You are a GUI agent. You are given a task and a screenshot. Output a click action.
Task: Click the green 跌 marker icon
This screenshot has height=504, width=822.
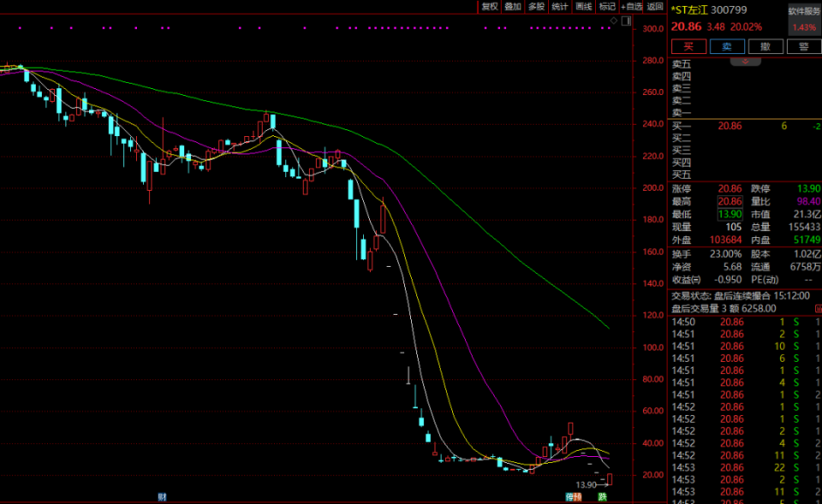point(603,496)
